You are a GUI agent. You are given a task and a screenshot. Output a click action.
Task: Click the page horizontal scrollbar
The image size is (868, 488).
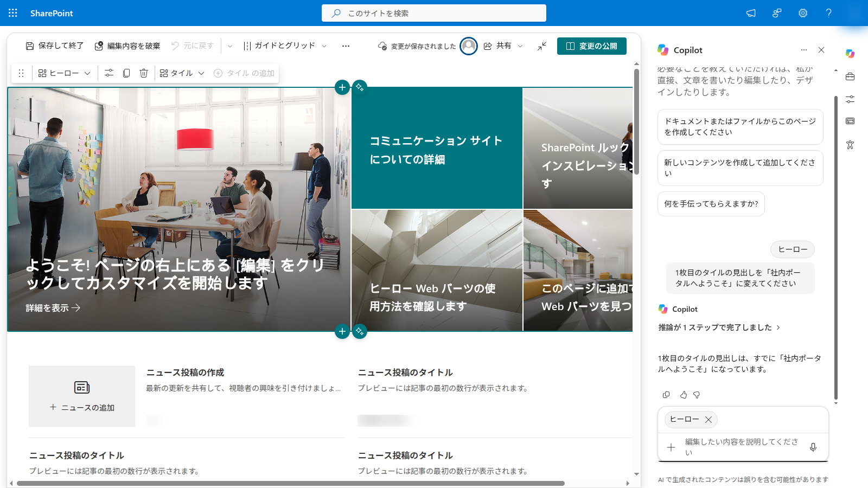click(x=291, y=483)
